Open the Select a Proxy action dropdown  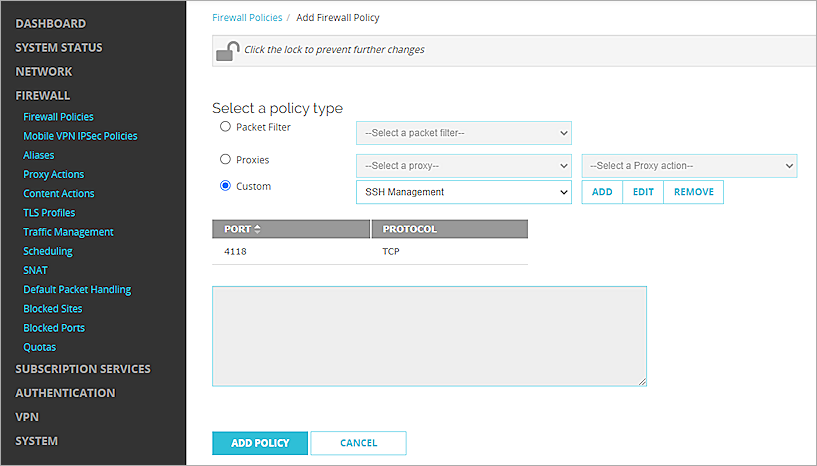(x=689, y=166)
